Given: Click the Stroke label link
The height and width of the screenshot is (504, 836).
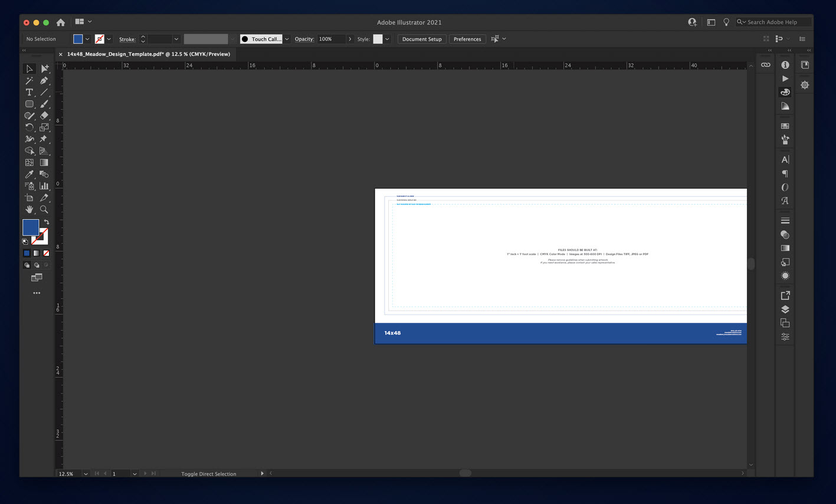Looking at the screenshot, I should click(x=127, y=39).
